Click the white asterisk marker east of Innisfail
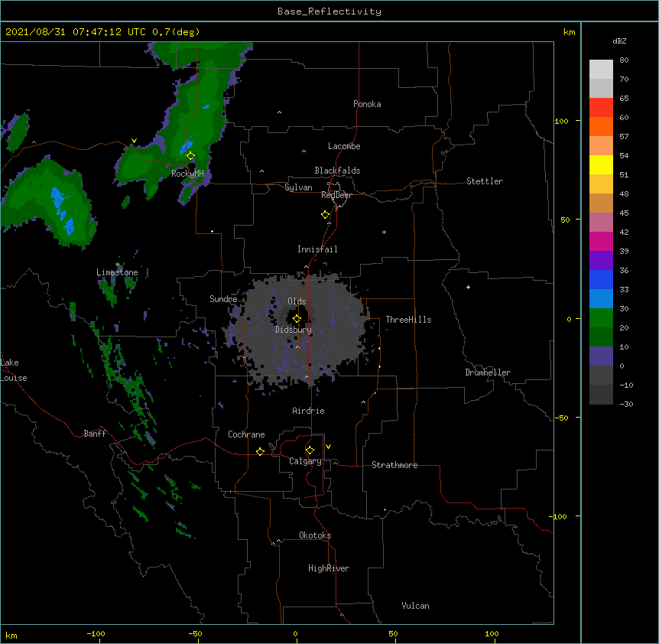This screenshot has width=659, height=644. [x=384, y=232]
